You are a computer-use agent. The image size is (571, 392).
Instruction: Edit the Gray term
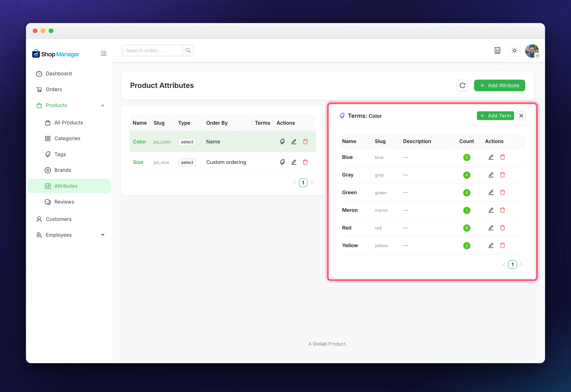491,175
